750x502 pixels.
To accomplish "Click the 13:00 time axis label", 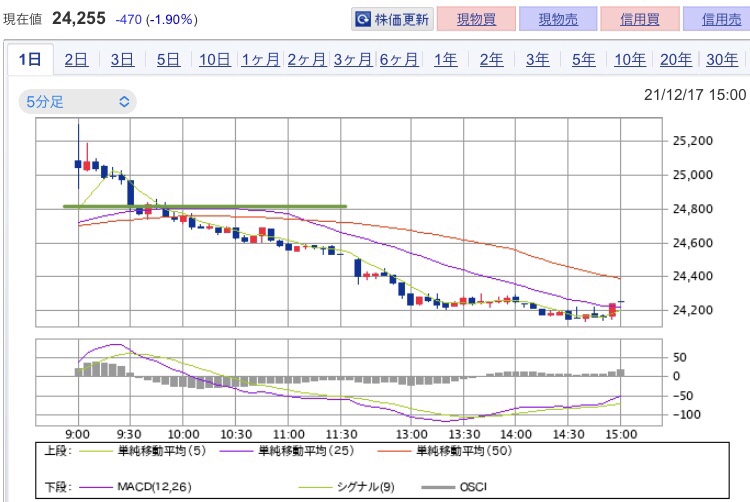I will 412,434.
